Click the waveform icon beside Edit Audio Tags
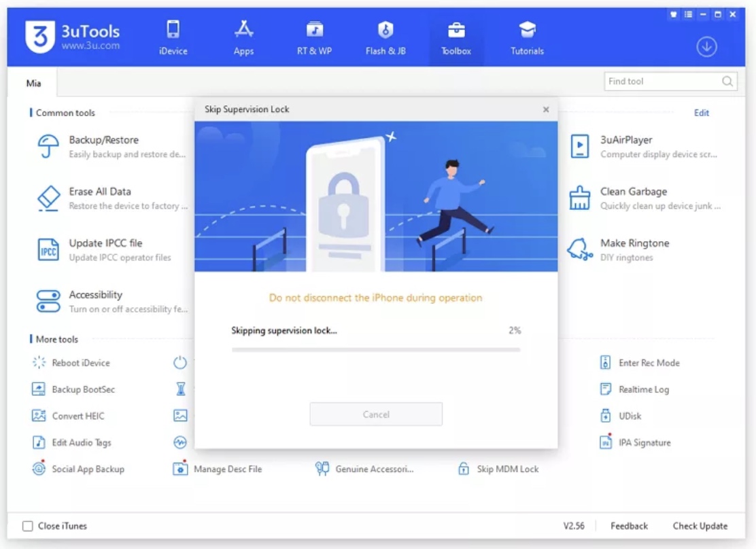The height and width of the screenshot is (549, 756). 180,442
